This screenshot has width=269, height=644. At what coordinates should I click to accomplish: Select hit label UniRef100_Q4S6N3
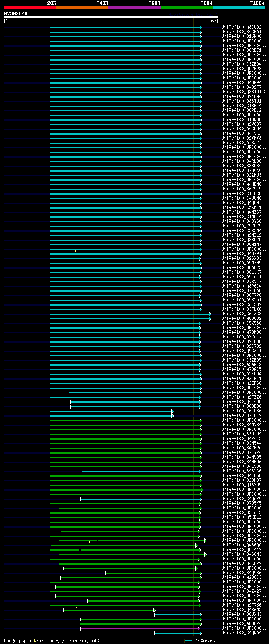[x=241, y=554]
